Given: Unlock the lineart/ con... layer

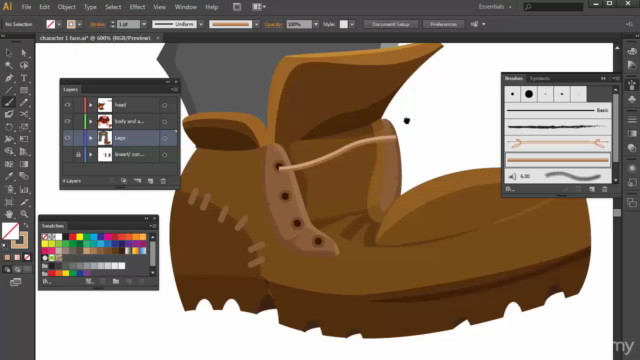Looking at the screenshot, I should click(x=78, y=155).
